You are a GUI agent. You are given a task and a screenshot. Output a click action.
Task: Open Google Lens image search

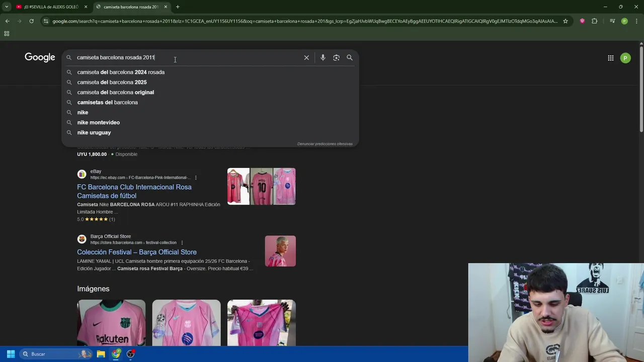click(336, 57)
